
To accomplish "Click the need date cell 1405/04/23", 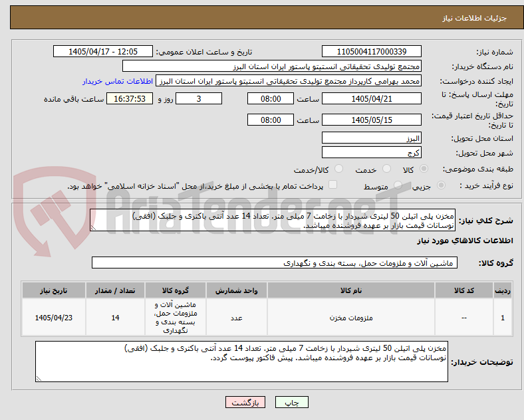I will pyautogui.click(x=53, y=318).
